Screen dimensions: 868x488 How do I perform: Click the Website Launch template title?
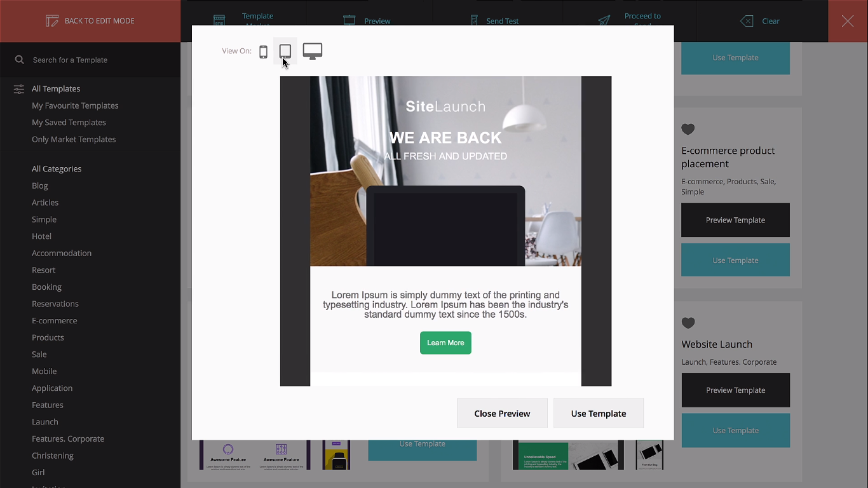pos(717,344)
